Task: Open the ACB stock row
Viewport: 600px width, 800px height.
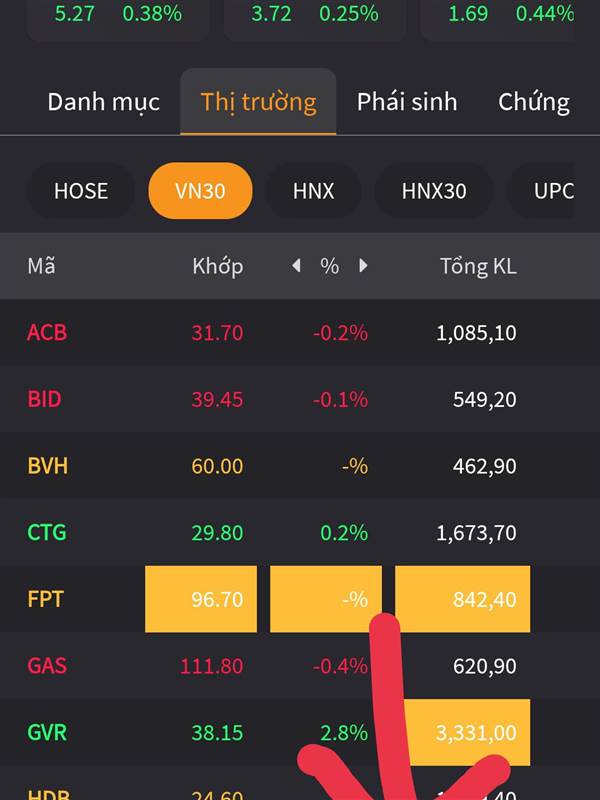Action: pos(300,333)
